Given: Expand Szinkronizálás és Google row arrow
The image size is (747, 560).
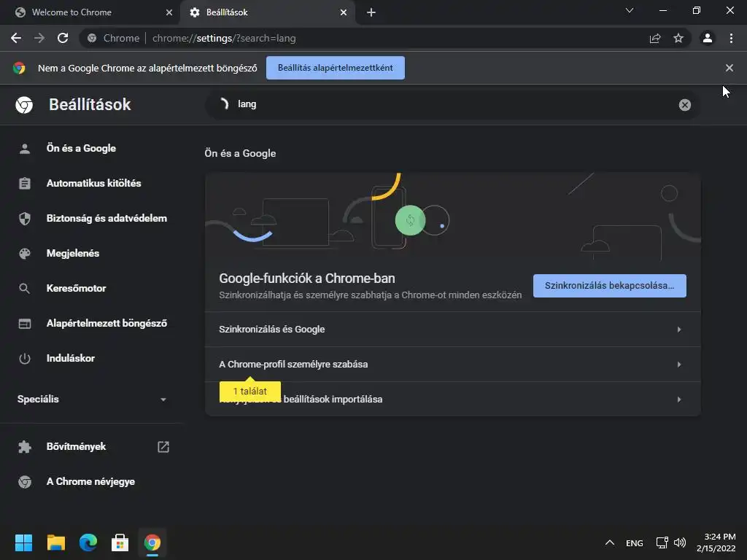Looking at the screenshot, I should 679,330.
